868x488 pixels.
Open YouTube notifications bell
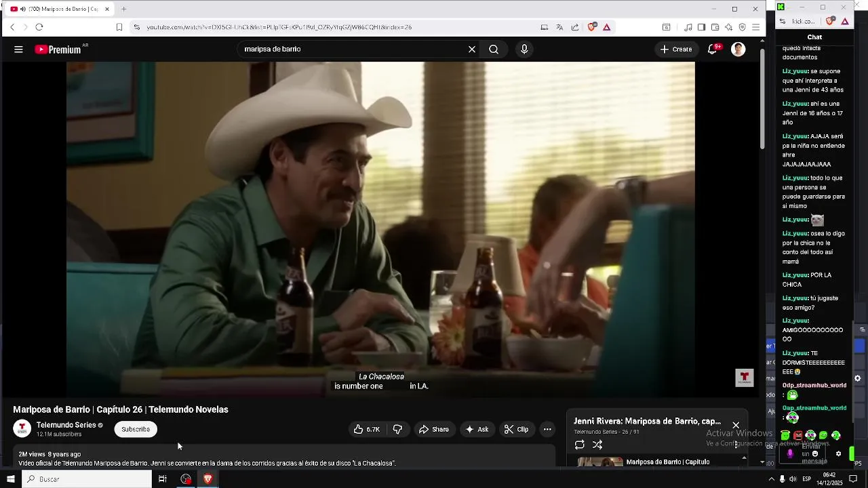point(712,49)
